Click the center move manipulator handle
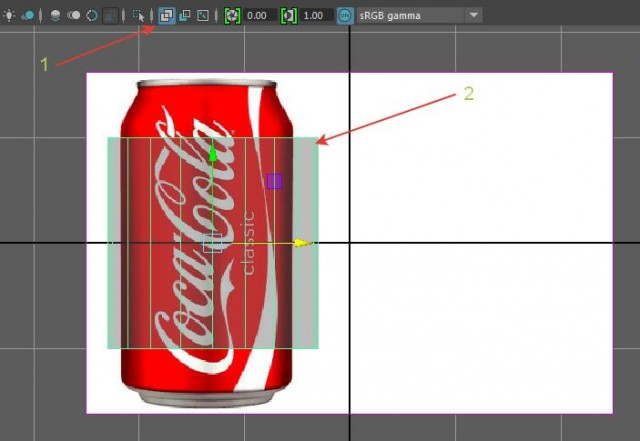This screenshot has height=441, width=640. [x=212, y=242]
